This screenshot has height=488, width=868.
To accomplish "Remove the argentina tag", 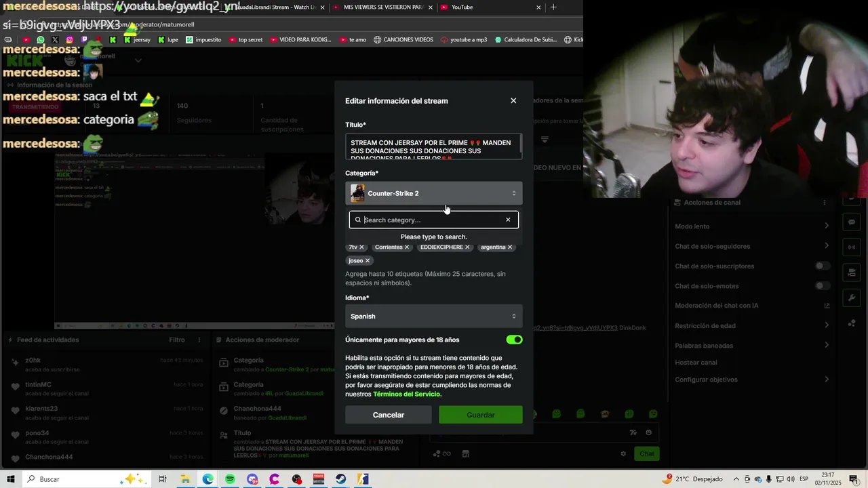I will [x=510, y=247].
